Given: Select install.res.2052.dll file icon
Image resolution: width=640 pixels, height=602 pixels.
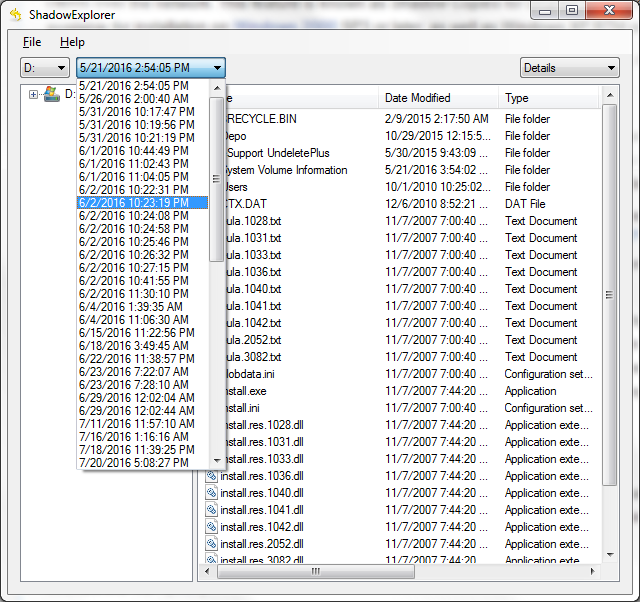Looking at the screenshot, I should [211, 544].
